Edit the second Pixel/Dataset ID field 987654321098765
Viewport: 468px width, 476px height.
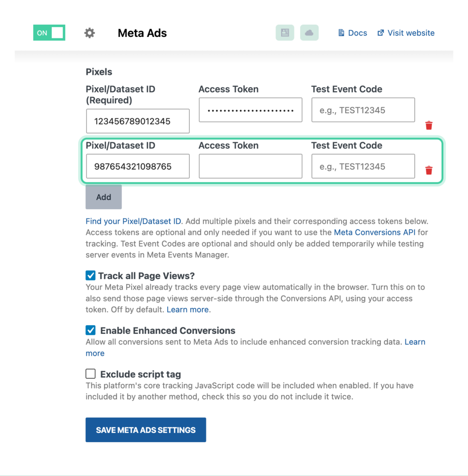pos(138,166)
